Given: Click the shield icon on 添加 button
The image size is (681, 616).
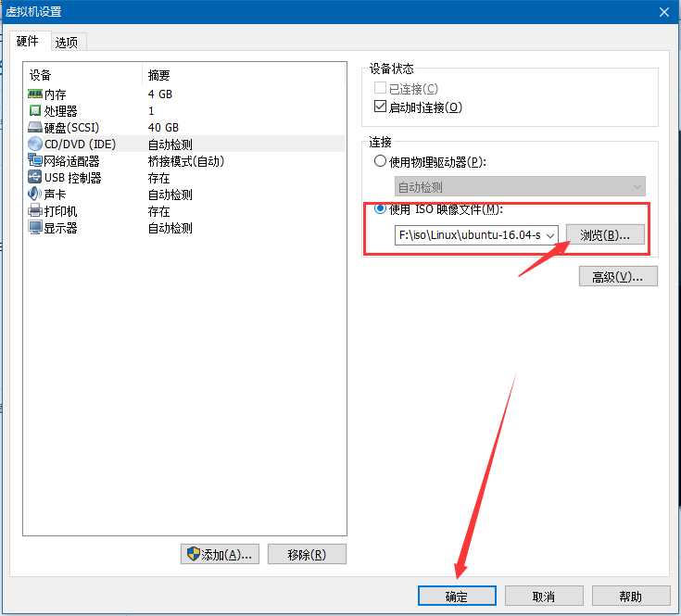Looking at the screenshot, I should point(193,554).
